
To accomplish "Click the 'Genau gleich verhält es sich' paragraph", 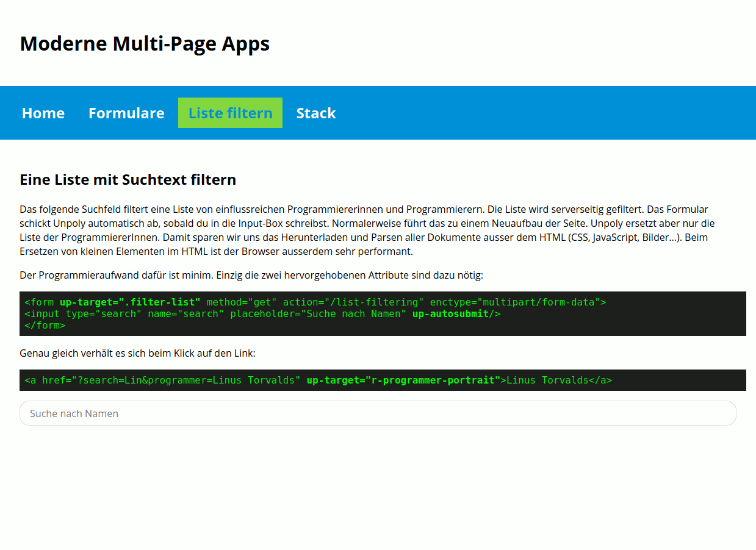I will [x=137, y=353].
